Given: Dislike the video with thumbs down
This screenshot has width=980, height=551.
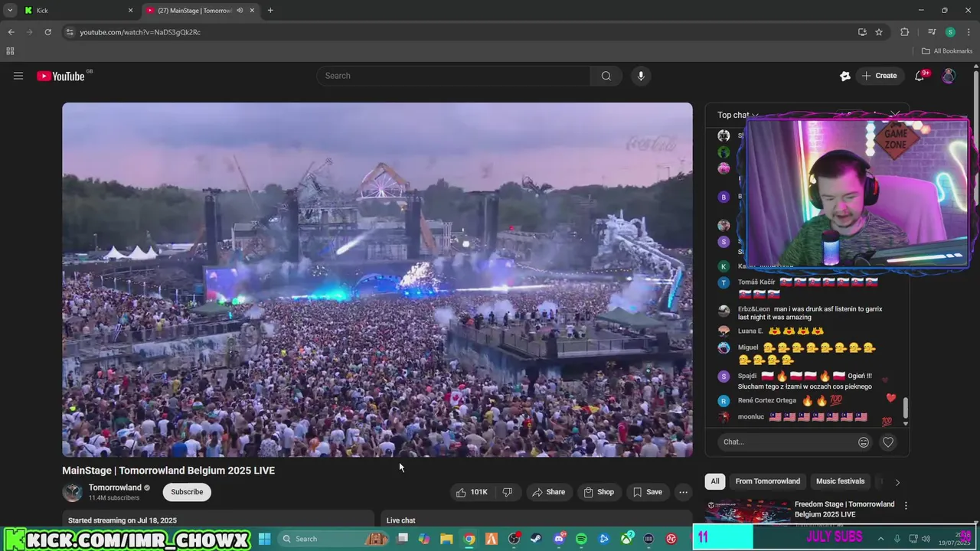Looking at the screenshot, I should [x=508, y=492].
